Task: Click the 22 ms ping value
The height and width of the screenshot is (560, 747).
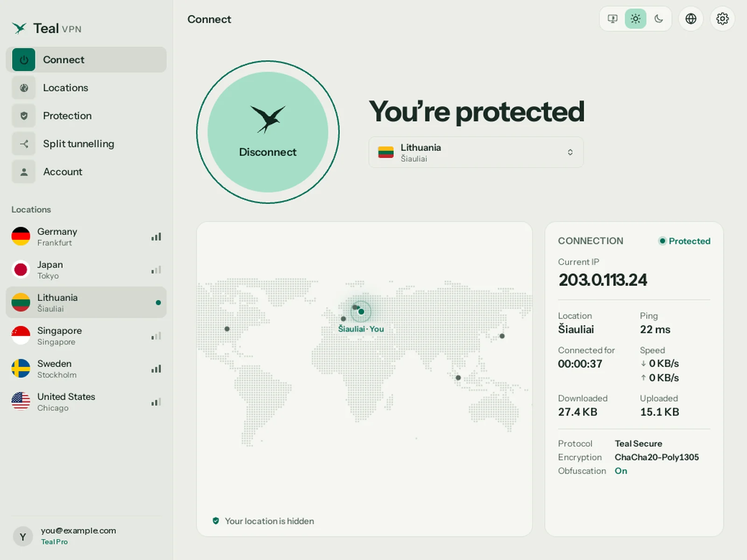Action: pos(655,329)
